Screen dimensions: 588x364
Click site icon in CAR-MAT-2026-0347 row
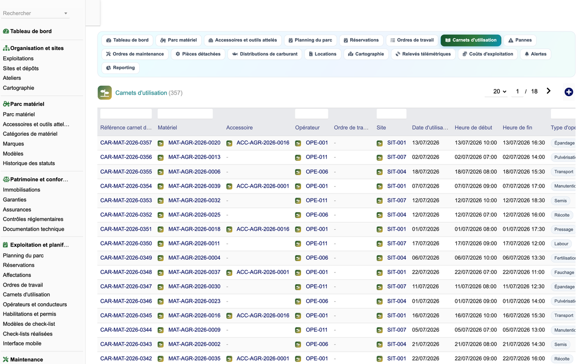(x=380, y=287)
